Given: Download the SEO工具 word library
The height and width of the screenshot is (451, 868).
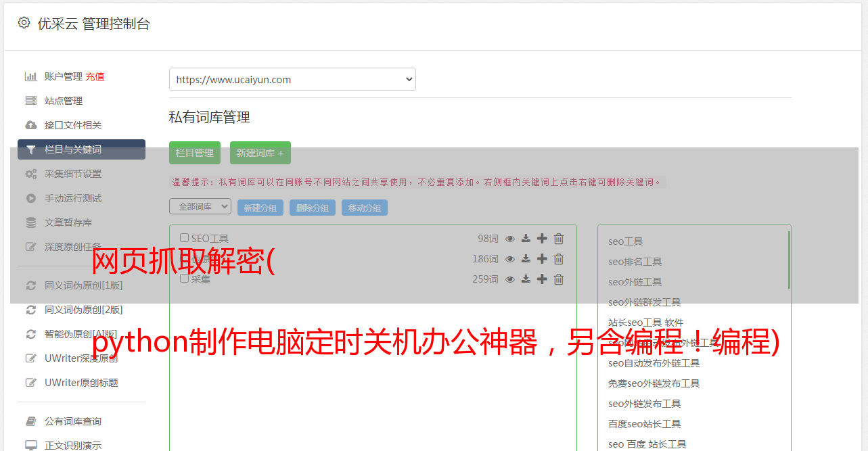Looking at the screenshot, I should [526, 239].
